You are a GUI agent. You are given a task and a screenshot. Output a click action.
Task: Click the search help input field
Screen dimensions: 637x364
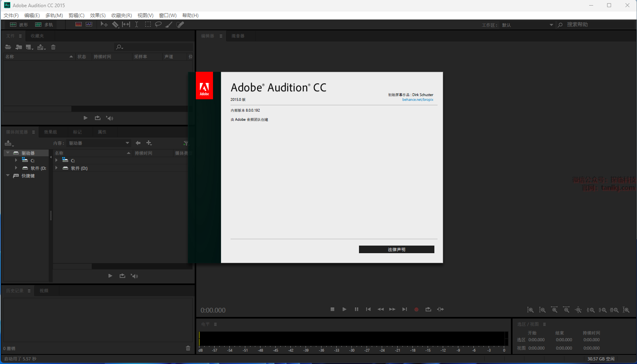[598, 25]
